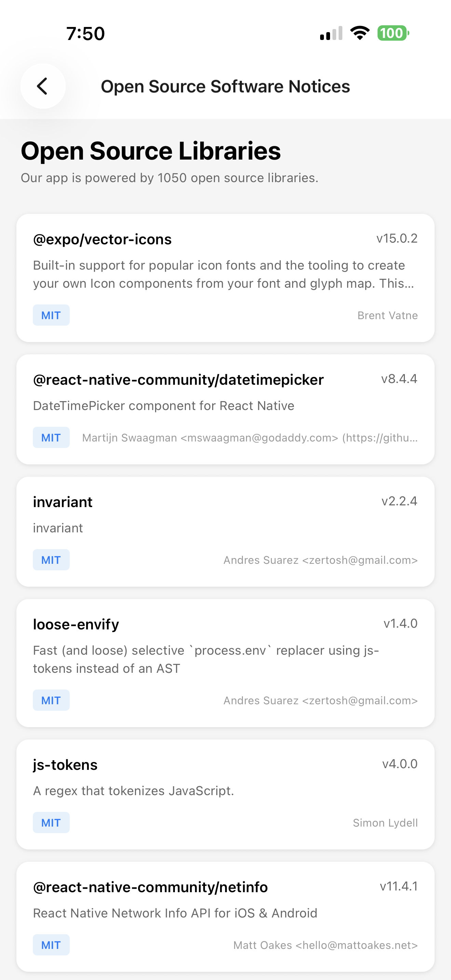Click Matt Oakes author email text
451x980 pixels.
click(325, 945)
